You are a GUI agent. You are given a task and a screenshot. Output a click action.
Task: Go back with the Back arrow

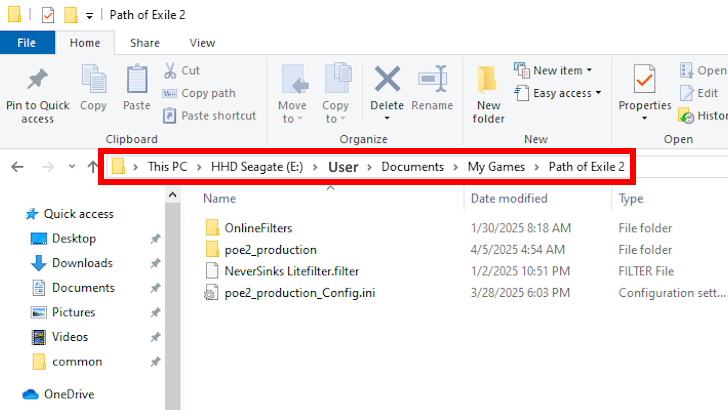18,167
